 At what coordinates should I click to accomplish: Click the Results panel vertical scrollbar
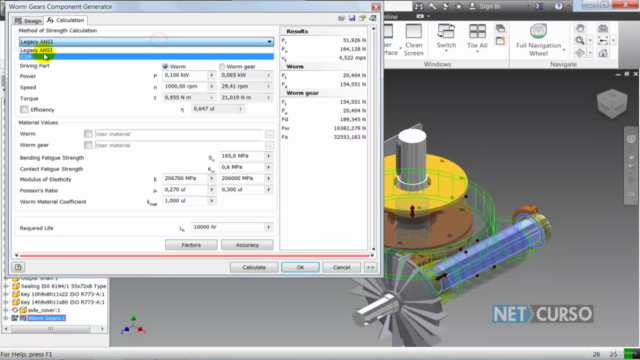click(373, 139)
